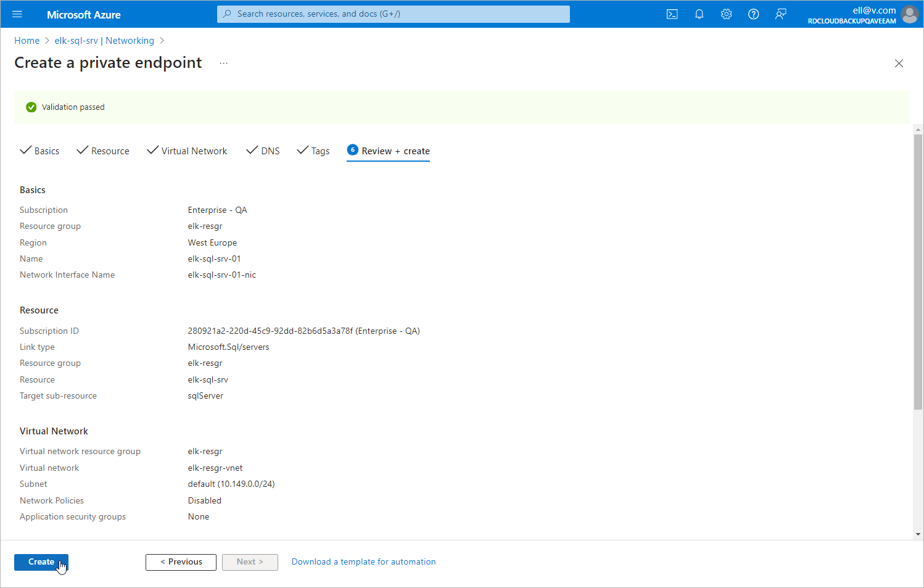The image size is (924, 588).
Task: Click the resource value elk-sql-srv
Action: pyautogui.click(x=208, y=380)
